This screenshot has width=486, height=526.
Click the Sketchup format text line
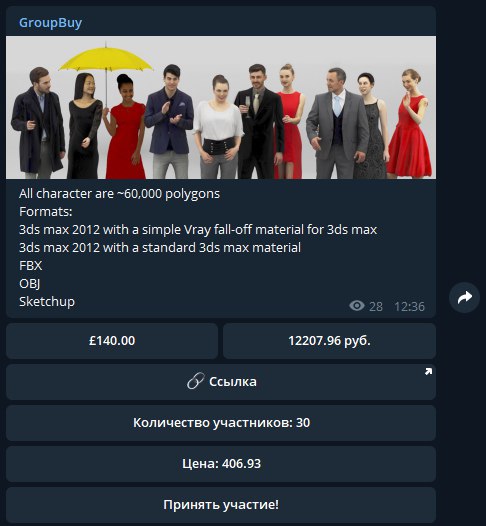click(47, 301)
